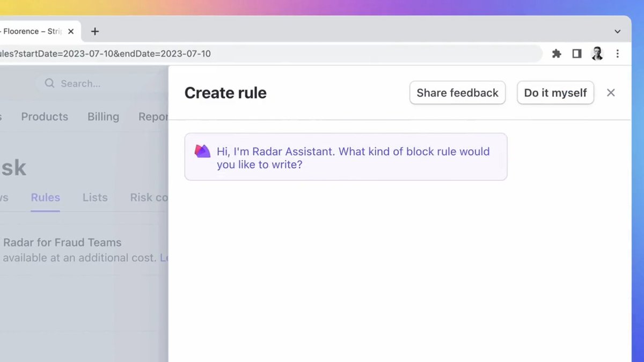
Task: Click the magnifier search icon
Action: pyautogui.click(x=49, y=83)
